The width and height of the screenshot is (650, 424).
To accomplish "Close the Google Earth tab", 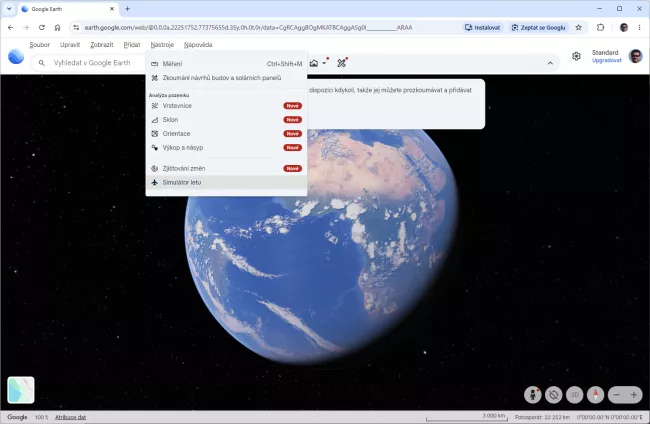I will point(112,8).
